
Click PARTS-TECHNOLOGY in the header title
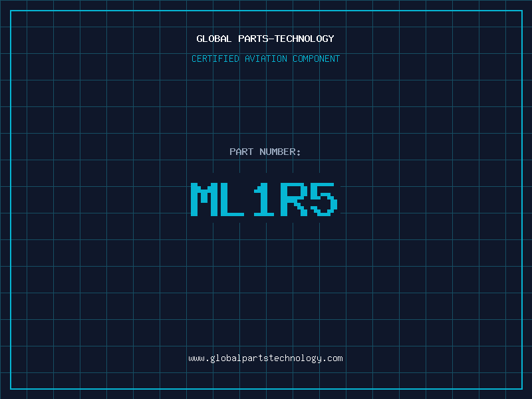point(286,39)
